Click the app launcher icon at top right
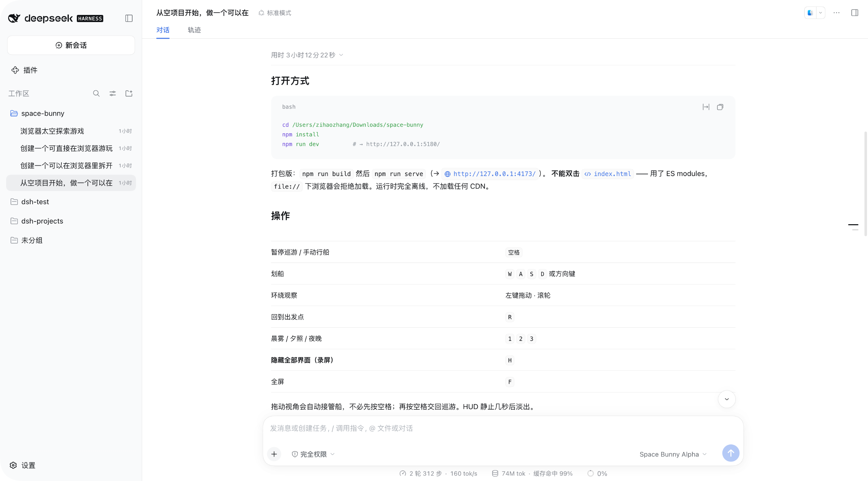 coord(810,13)
